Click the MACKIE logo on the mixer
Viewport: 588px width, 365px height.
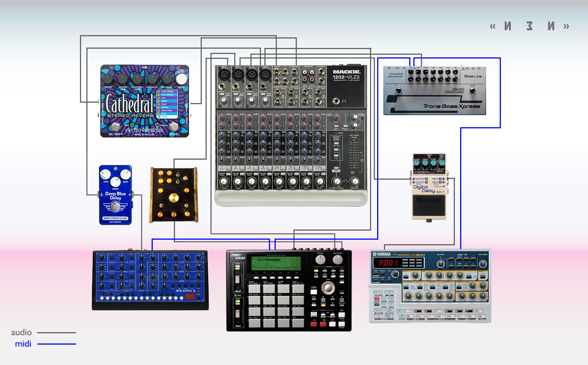[x=347, y=72]
